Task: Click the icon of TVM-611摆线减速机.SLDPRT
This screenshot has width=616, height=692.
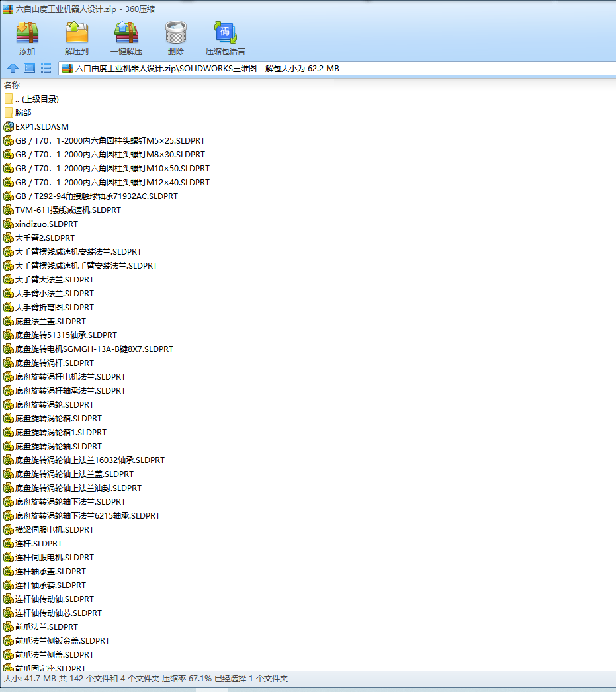Action: (9, 210)
